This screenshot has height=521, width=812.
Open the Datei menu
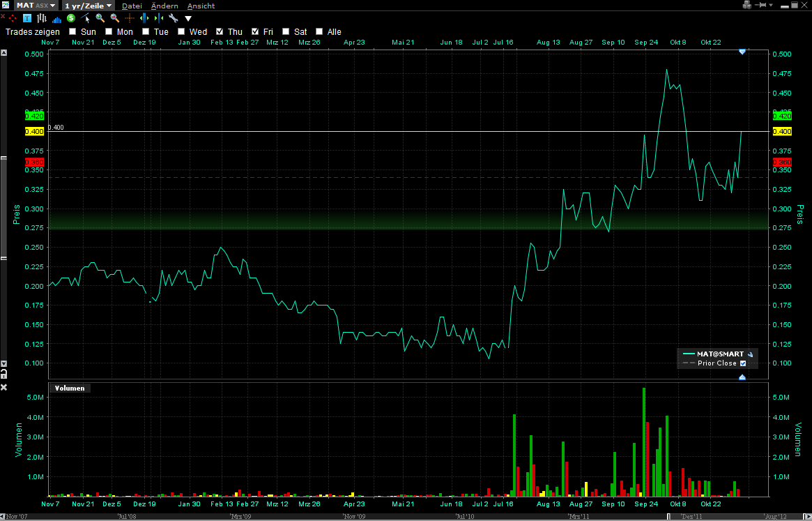coord(132,6)
